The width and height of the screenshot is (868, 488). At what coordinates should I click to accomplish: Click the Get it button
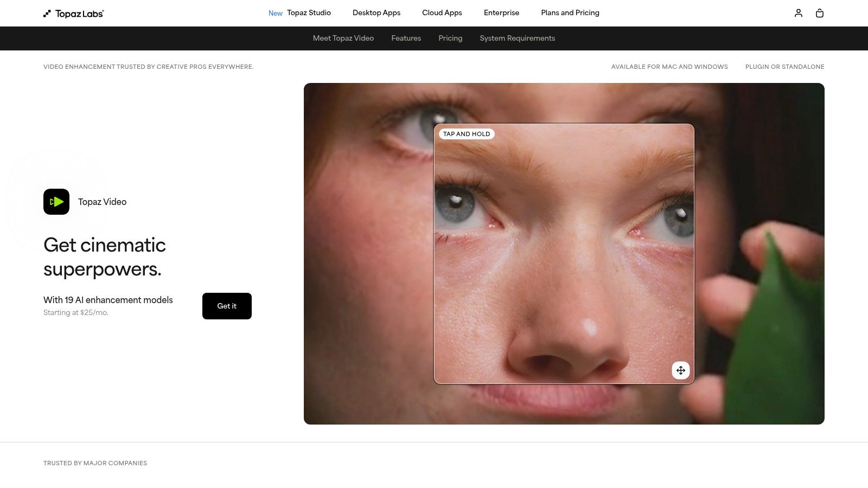click(227, 306)
